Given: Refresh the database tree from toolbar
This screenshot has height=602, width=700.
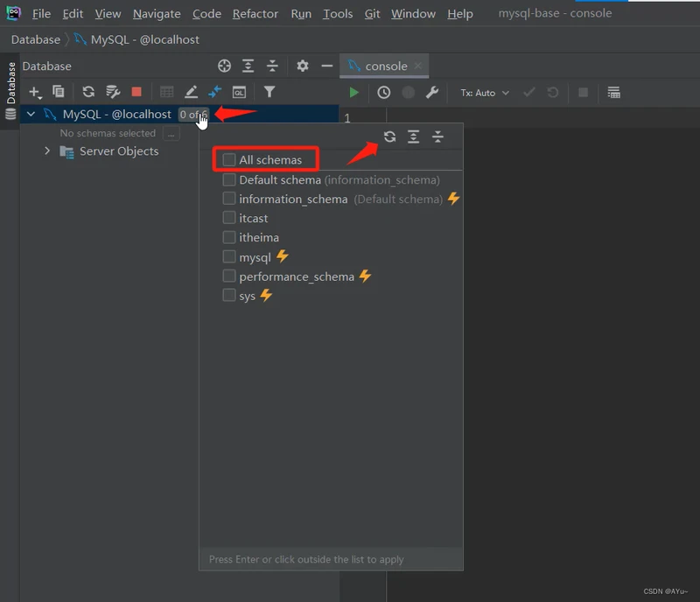Looking at the screenshot, I should coord(88,92).
